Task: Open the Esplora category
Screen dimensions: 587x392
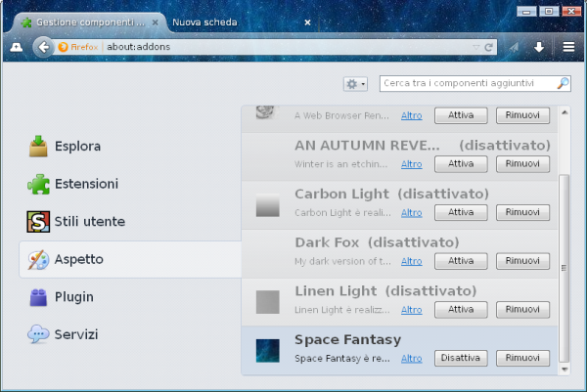Action: click(x=130, y=147)
